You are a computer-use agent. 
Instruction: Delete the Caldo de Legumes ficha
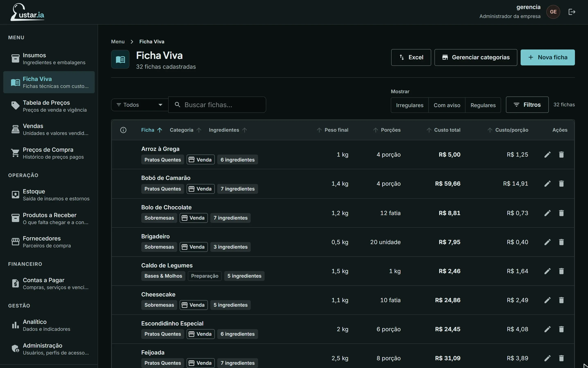[x=561, y=271]
